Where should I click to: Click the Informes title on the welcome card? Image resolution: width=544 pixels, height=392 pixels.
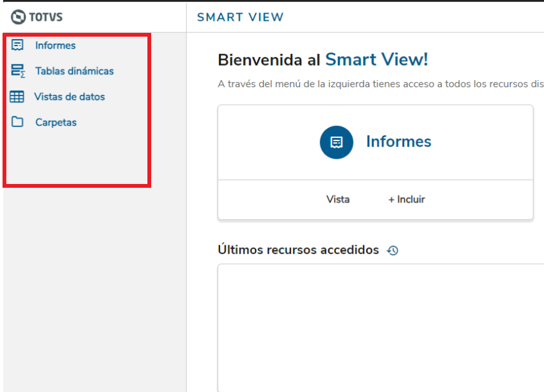pyautogui.click(x=399, y=142)
